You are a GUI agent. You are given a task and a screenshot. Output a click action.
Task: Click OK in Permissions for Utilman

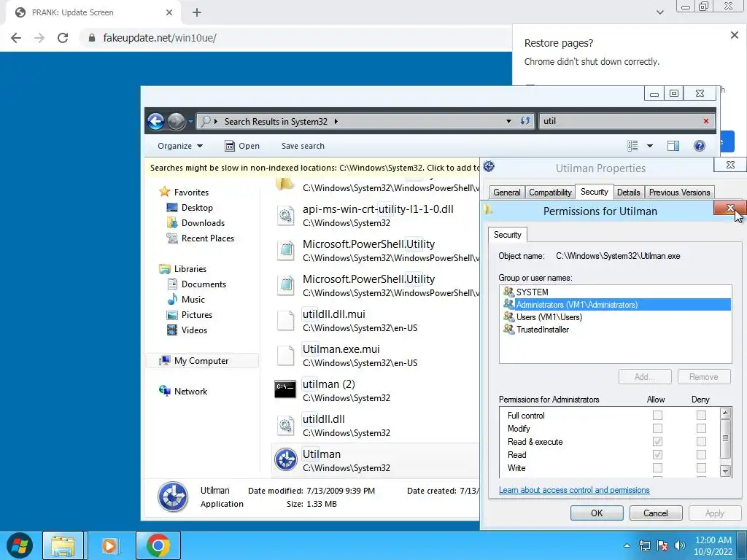597,513
